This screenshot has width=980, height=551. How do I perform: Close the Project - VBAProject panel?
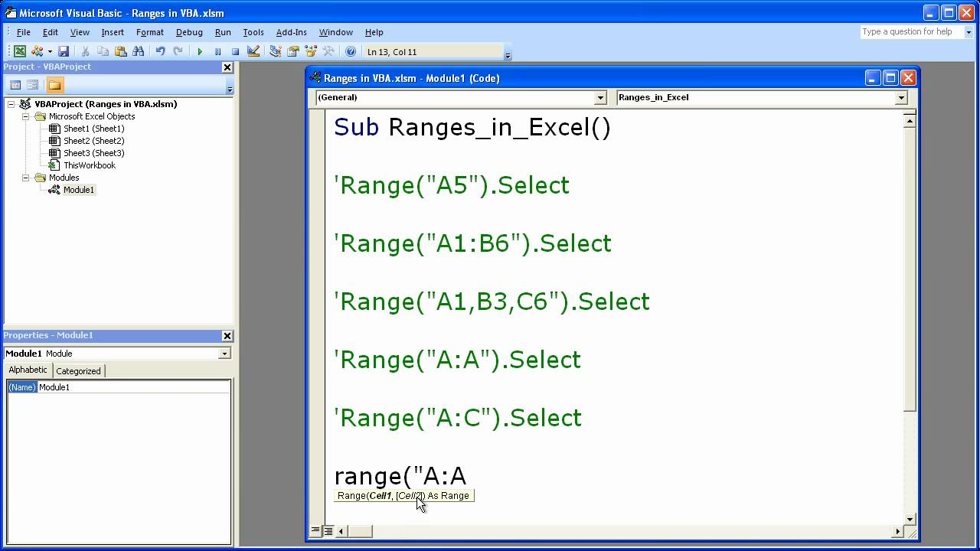coord(227,67)
